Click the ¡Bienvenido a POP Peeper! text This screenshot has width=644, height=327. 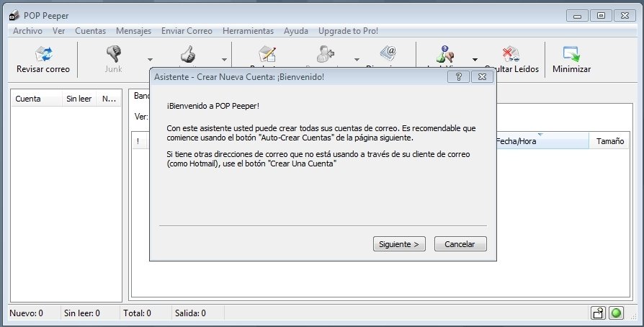[x=213, y=106]
